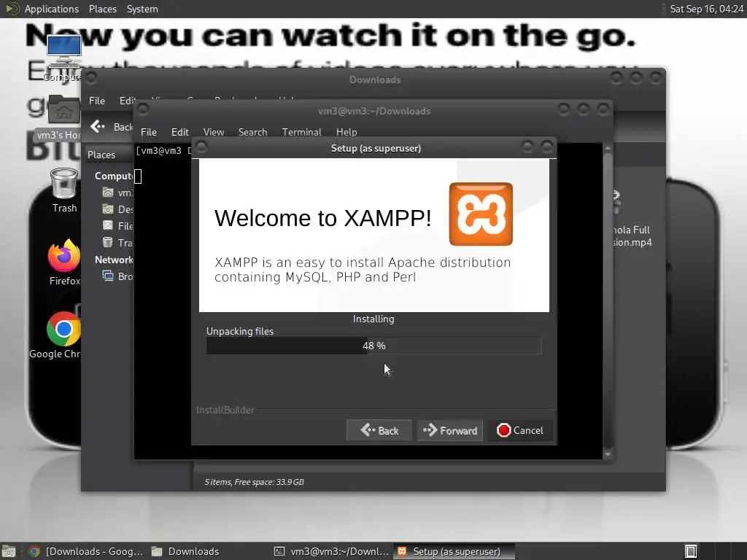747x560 pixels.
Task: Click Downloads window menu button at title left
Action: point(91,77)
